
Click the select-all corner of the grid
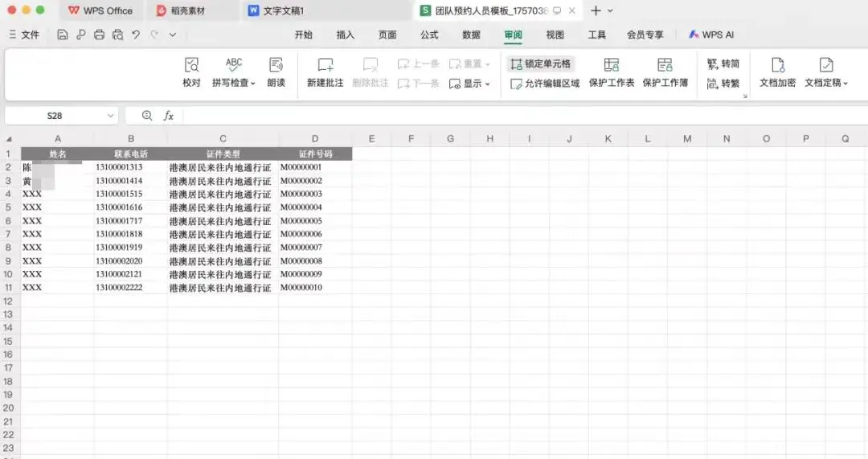point(9,139)
